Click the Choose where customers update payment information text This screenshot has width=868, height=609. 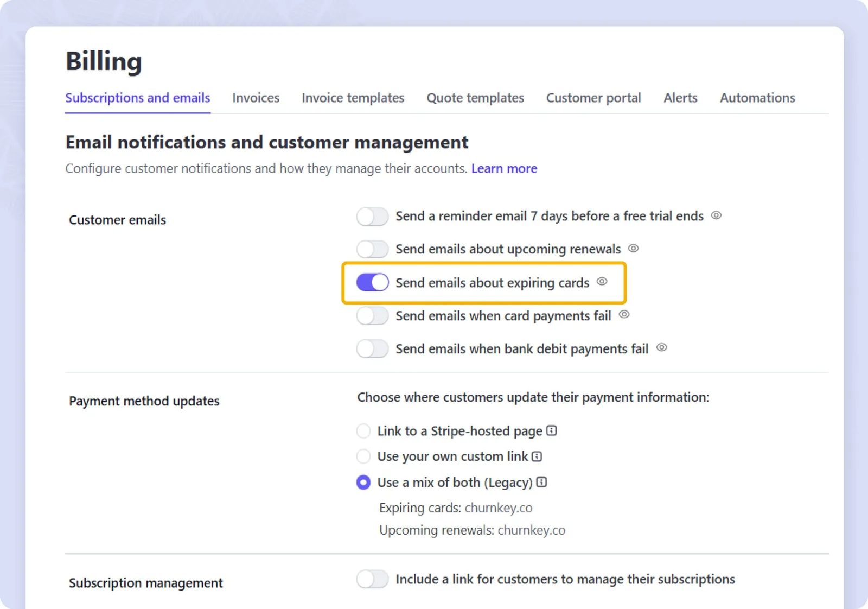coord(533,397)
